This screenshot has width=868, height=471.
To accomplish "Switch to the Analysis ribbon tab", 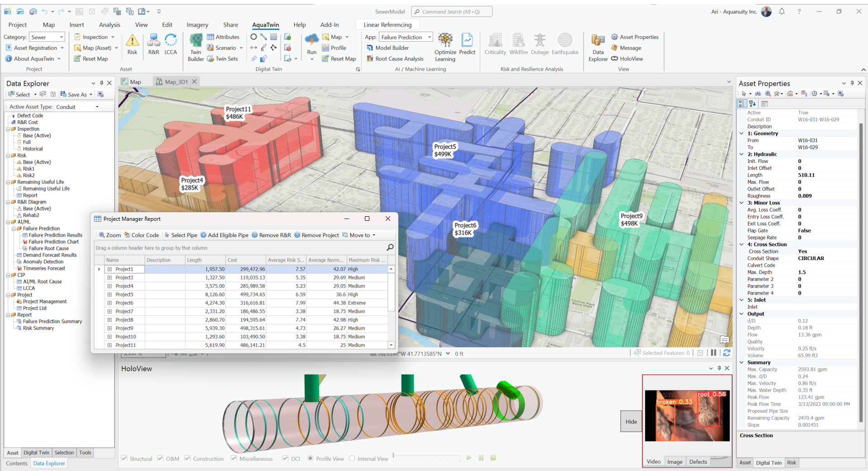I will pyautogui.click(x=109, y=25).
